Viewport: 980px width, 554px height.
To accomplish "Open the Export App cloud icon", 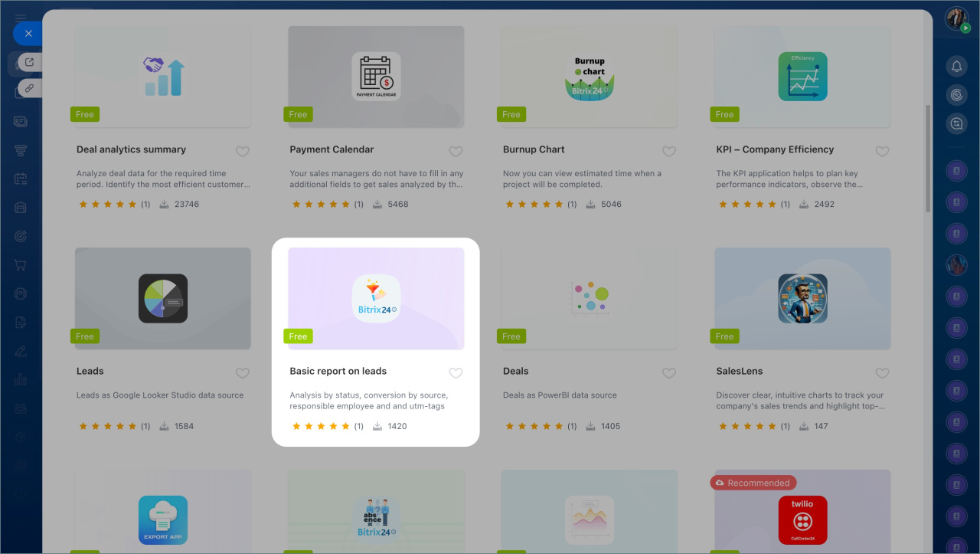I will point(163,520).
